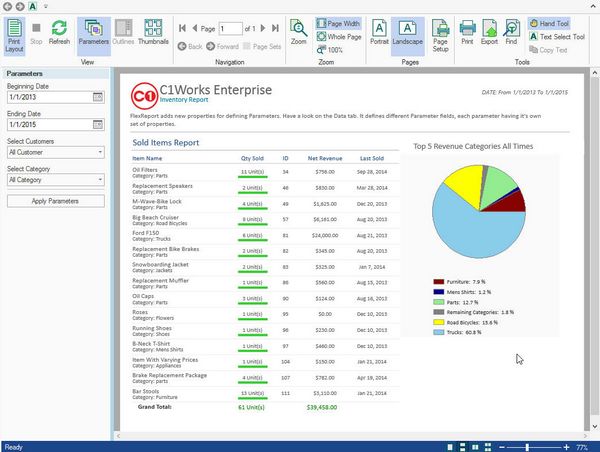Open the Beginning Date calendar picker
The width and height of the screenshot is (600, 452).
[98, 97]
